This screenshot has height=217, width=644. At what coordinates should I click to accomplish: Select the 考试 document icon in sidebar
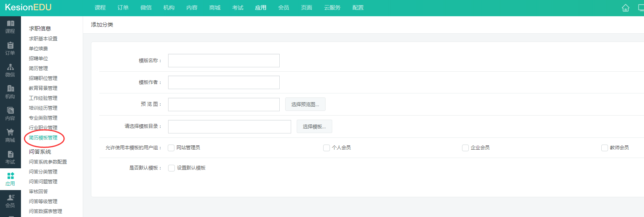[10, 154]
